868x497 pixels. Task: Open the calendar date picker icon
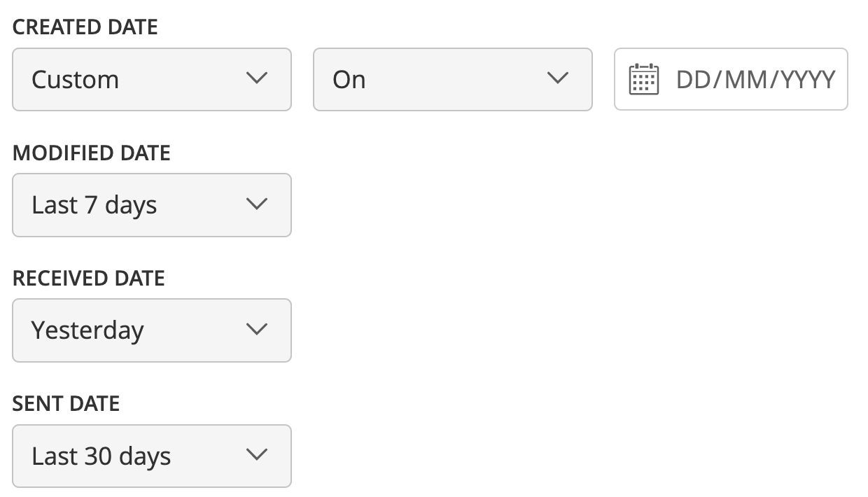coord(643,79)
